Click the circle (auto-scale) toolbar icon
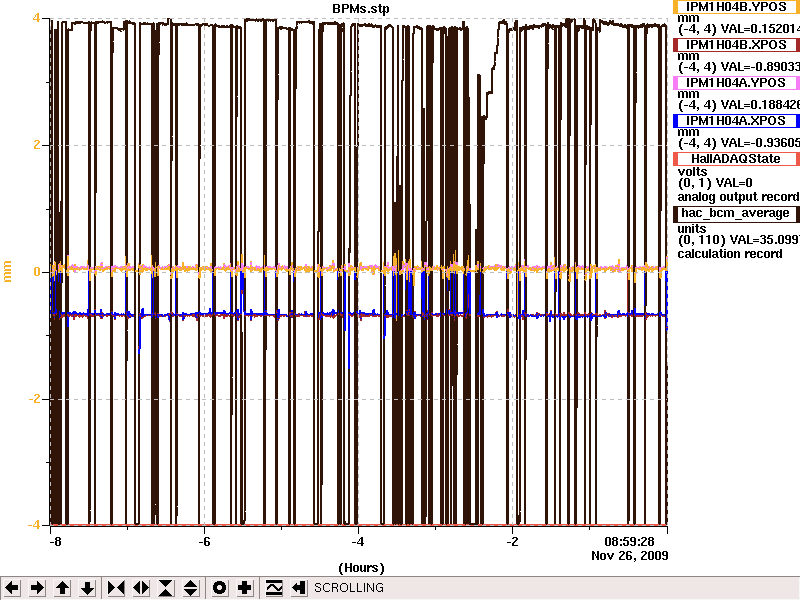 [x=219, y=588]
